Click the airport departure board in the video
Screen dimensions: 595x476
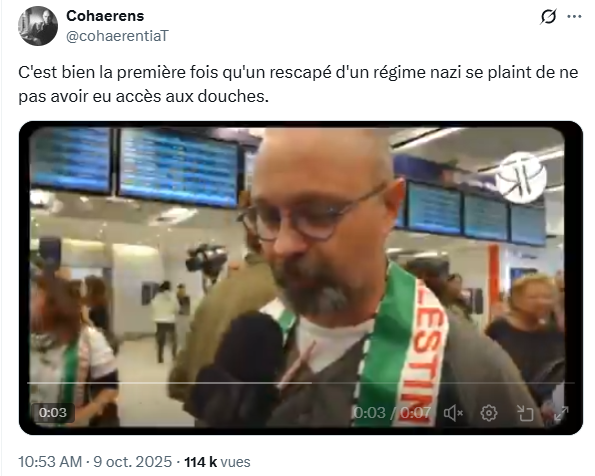178,167
